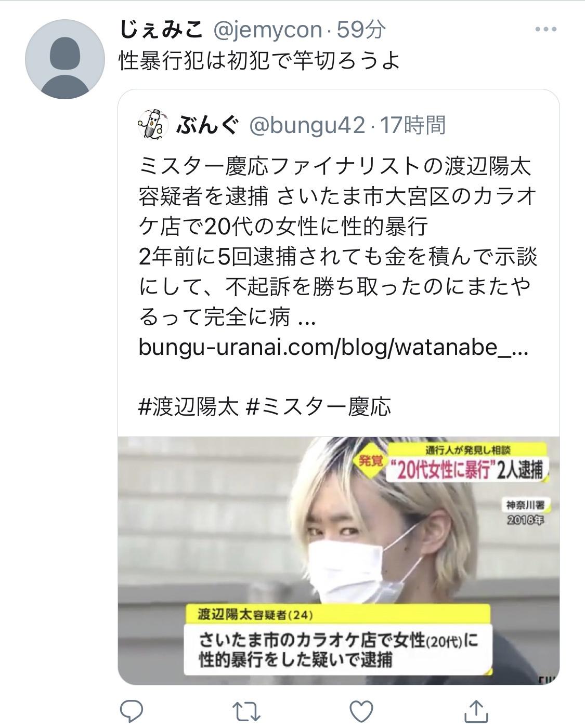This screenshot has width=585, height=728.
Task: Open the tweet text 性暴行犯は初犯で
Action: pyautogui.click(x=259, y=62)
